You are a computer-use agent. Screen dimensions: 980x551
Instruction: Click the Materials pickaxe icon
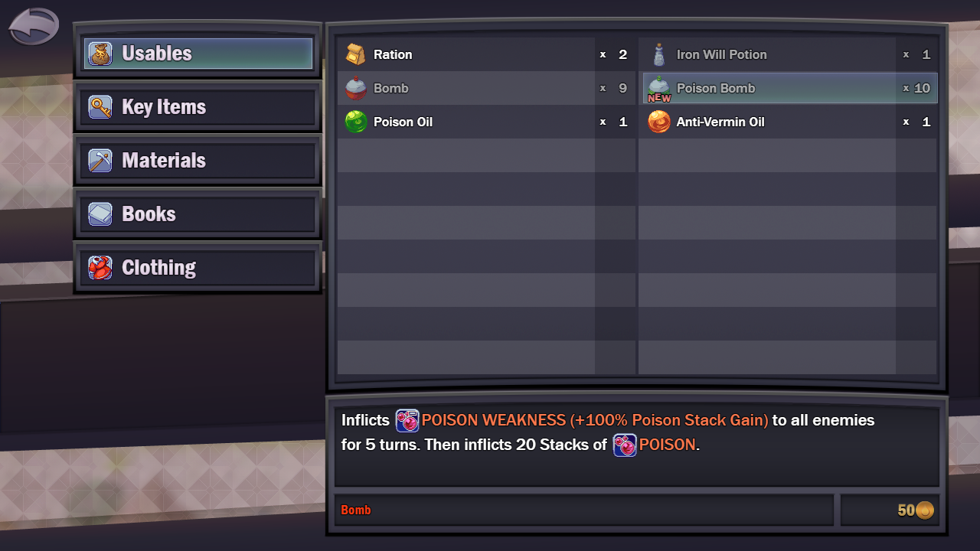[100, 161]
